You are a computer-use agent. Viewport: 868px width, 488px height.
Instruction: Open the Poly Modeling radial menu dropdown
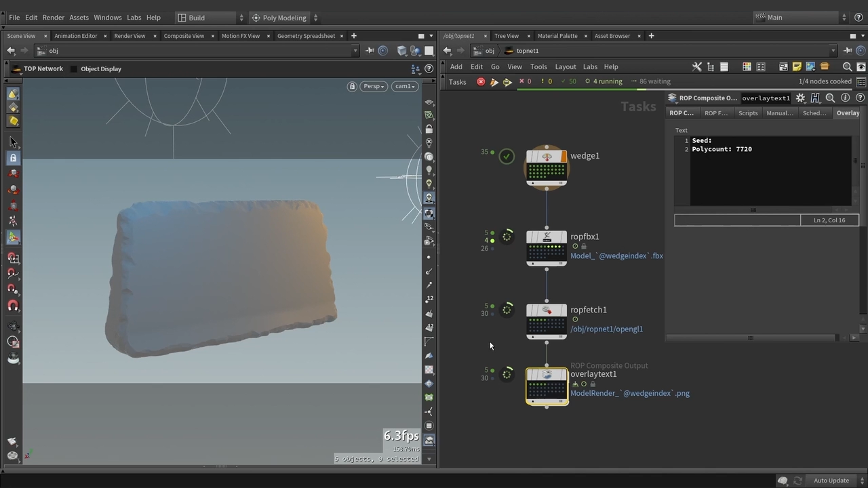tap(283, 18)
